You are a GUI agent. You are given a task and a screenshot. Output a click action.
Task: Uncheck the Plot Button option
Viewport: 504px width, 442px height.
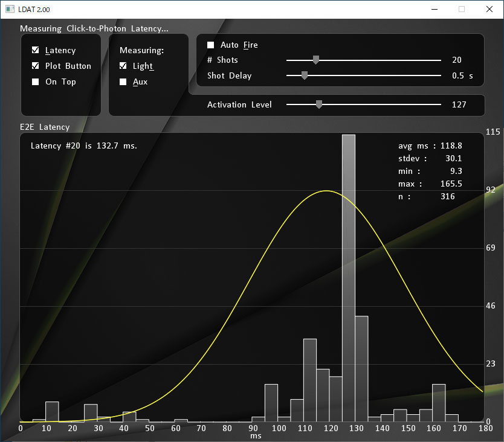36,66
